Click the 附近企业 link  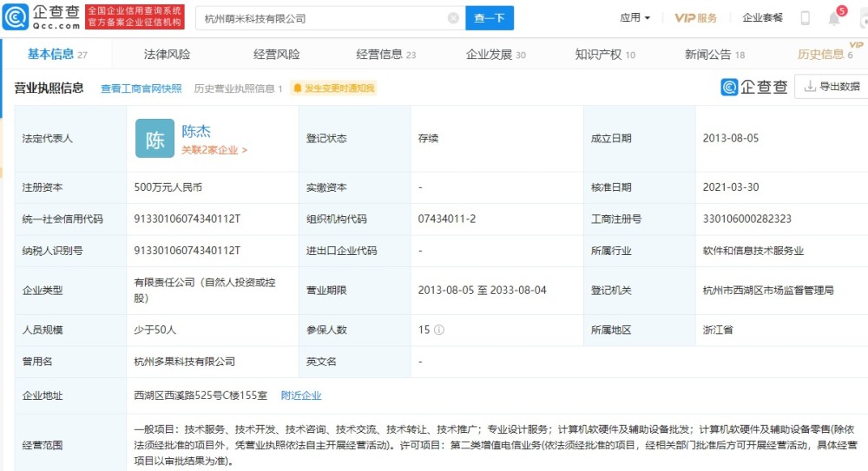301,396
